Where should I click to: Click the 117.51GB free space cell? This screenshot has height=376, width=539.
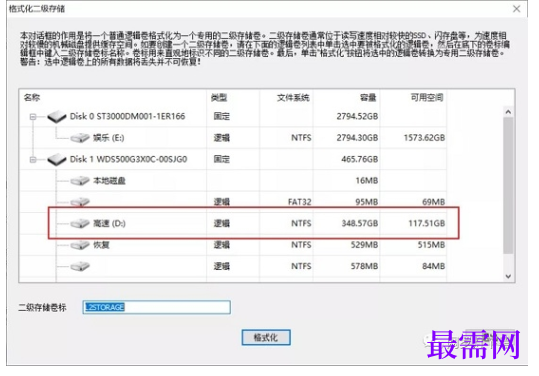[x=427, y=223]
